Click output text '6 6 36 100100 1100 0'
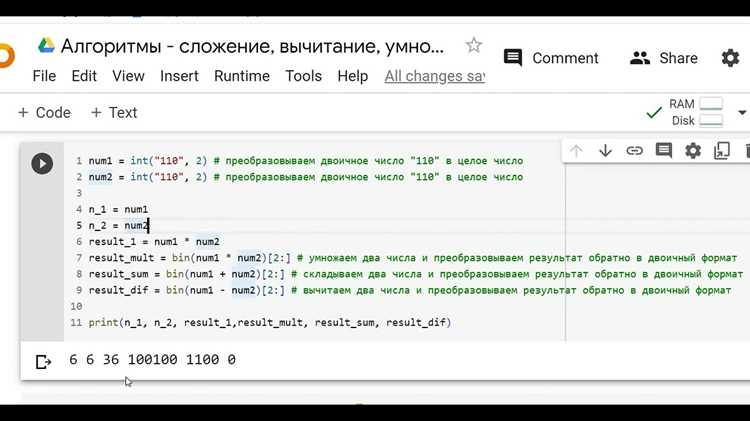750x421 pixels. coord(153,359)
